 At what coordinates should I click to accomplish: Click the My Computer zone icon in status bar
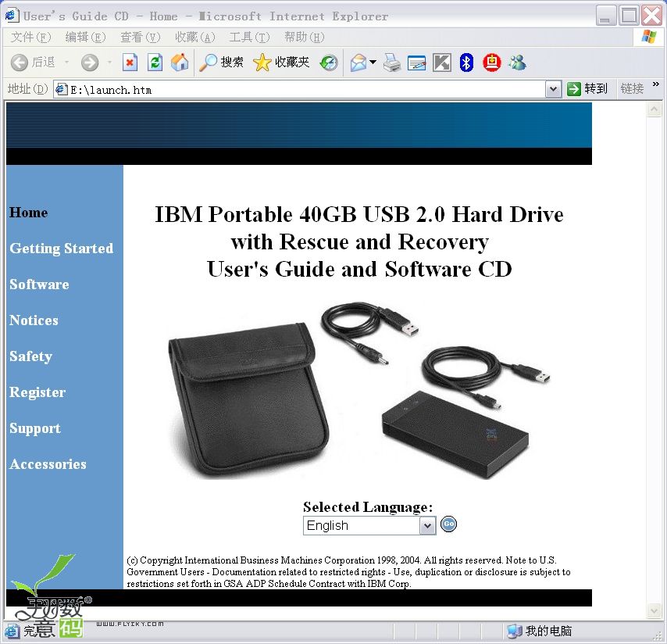tap(514, 631)
